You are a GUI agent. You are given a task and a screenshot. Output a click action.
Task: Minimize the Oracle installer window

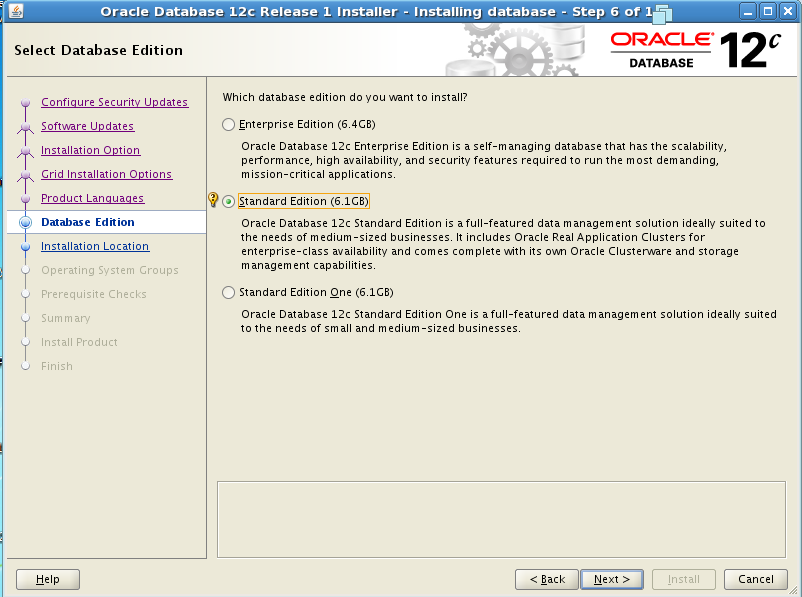tap(747, 11)
